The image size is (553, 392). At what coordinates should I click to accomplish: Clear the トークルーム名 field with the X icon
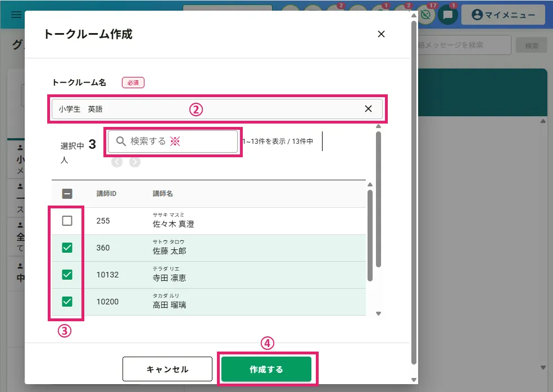coord(368,109)
